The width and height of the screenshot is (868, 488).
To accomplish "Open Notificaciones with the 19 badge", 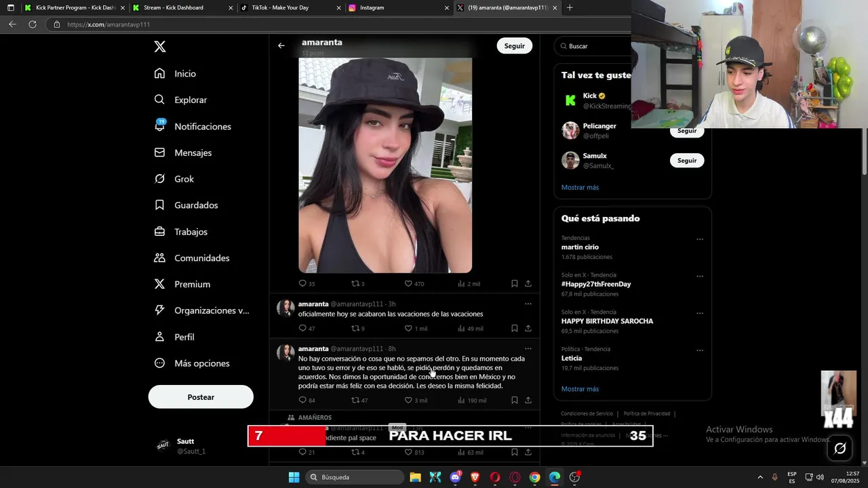I will [193, 126].
